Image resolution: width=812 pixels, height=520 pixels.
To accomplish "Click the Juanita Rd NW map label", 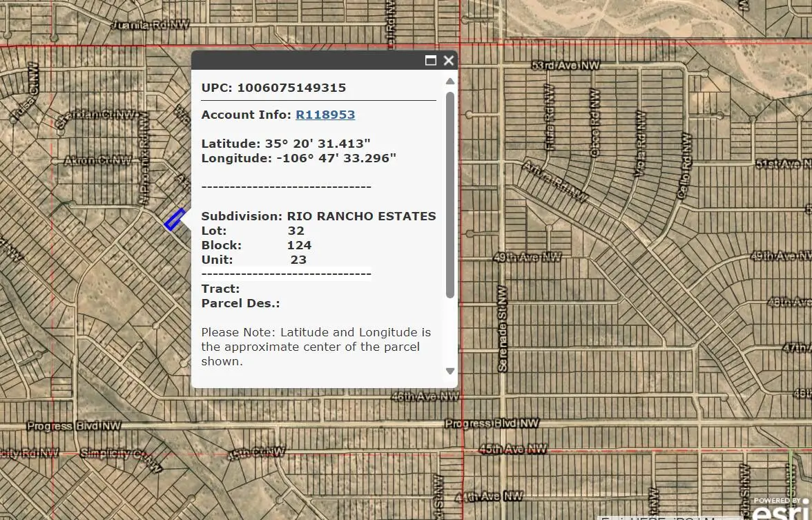I will (151, 24).
